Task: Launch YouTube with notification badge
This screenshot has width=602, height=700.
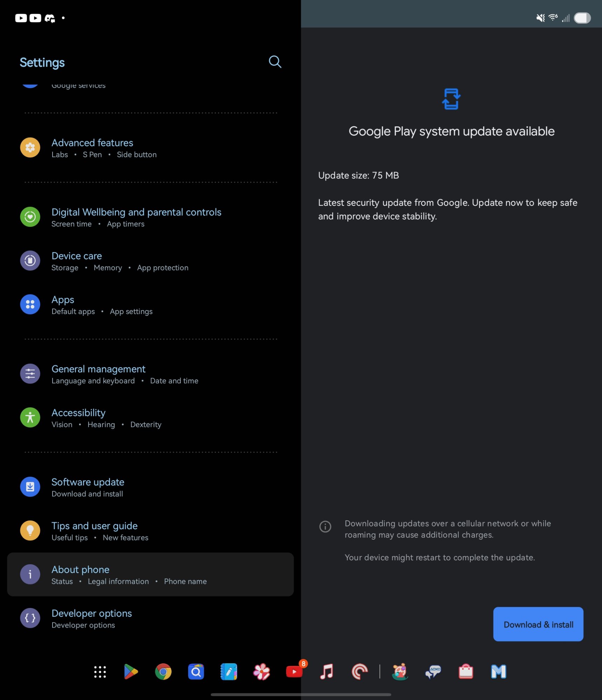Action: (295, 672)
